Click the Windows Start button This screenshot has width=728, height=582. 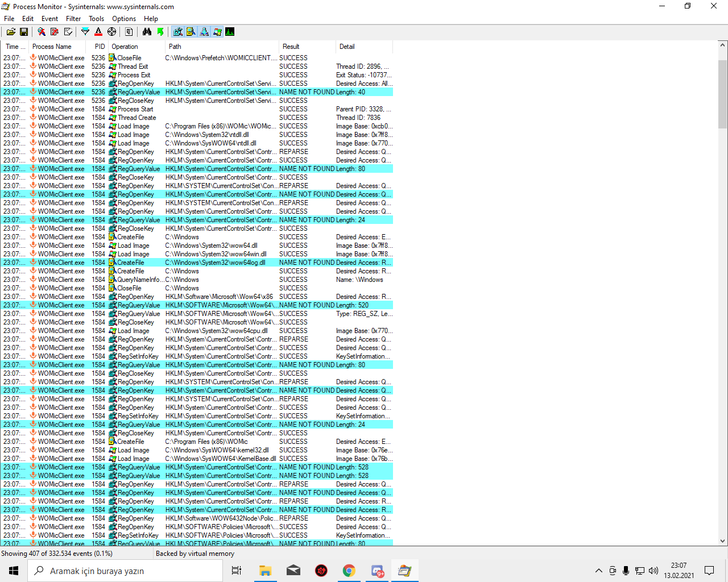coord(14,571)
